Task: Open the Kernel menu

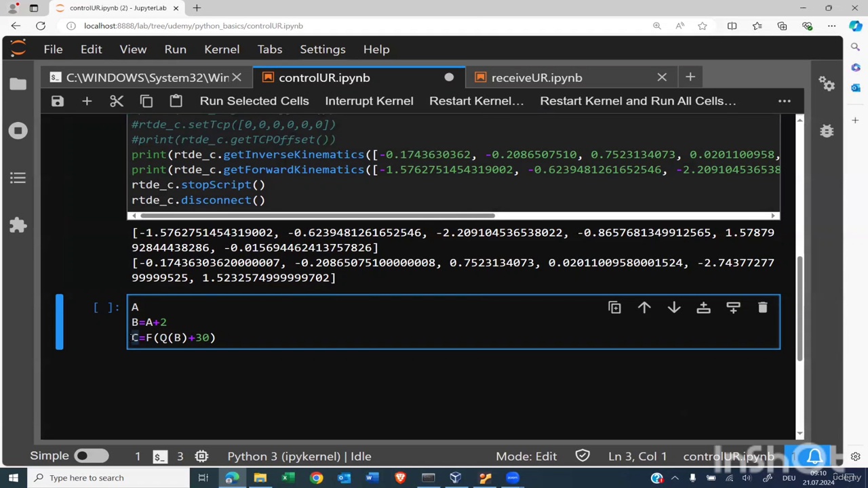Action: pos(222,49)
